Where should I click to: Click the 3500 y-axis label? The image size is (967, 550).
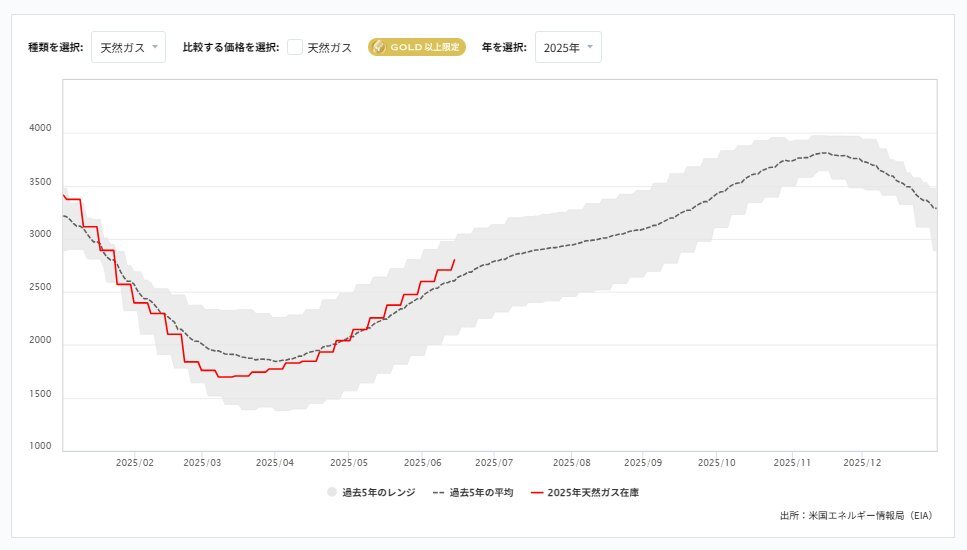(x=40, y=182)
